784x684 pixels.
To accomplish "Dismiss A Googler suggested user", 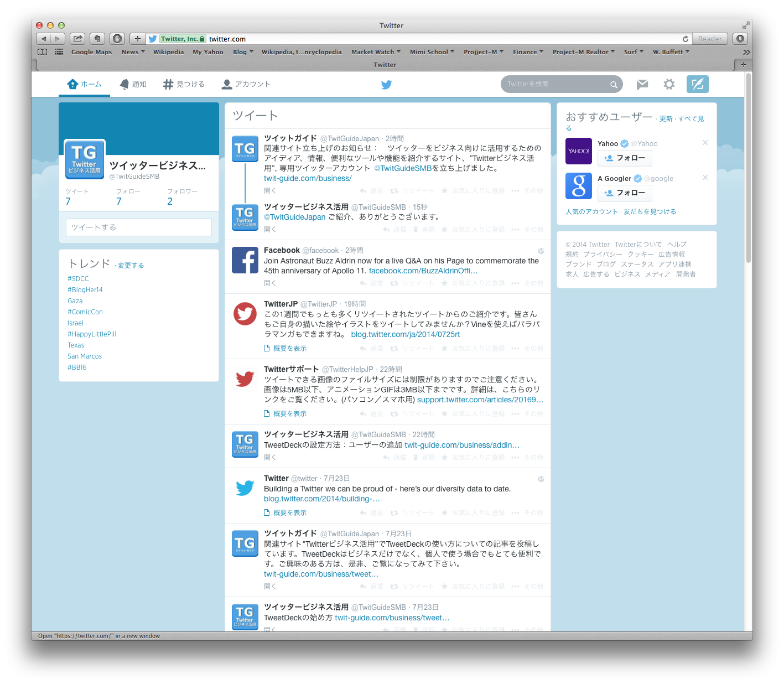I will pos(705,178).
